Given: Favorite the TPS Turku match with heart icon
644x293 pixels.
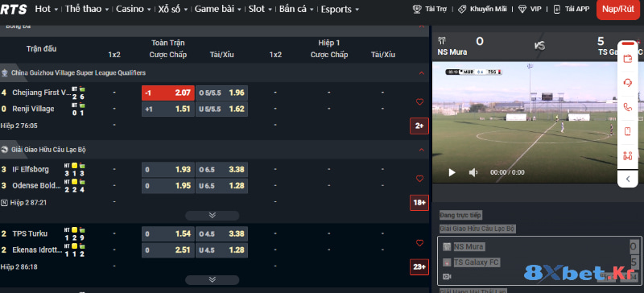Looking at the screenshot, I should (x=419, y=243).
